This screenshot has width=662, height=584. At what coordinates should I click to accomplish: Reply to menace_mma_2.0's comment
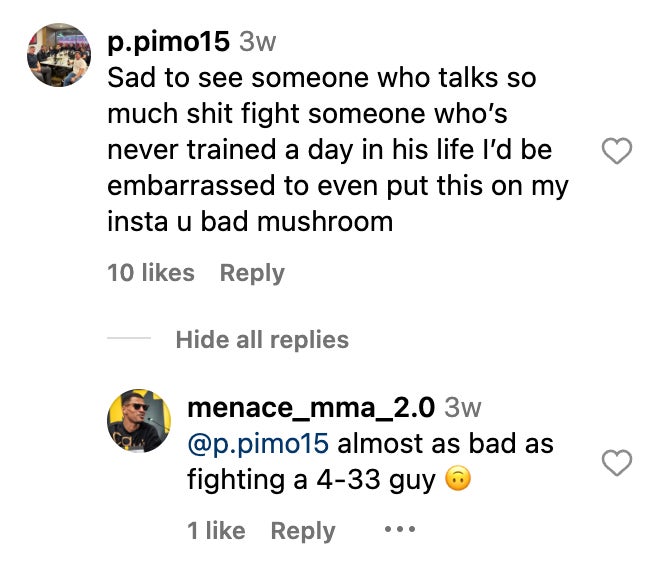coord(303,531)
